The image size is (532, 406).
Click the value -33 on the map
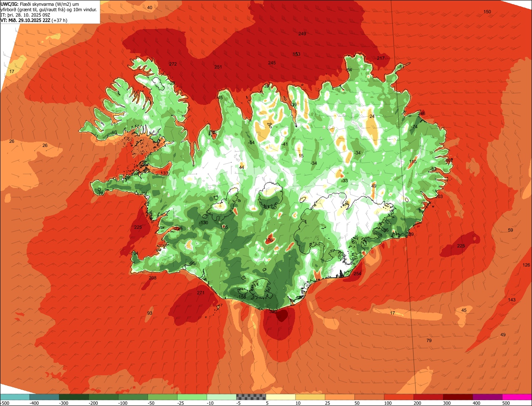(x=344, y=181)
